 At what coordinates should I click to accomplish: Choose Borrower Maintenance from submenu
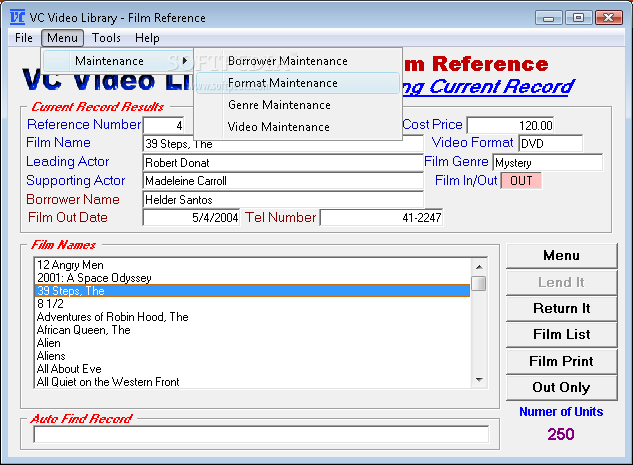pyautogui.click(x=298, y=61)
